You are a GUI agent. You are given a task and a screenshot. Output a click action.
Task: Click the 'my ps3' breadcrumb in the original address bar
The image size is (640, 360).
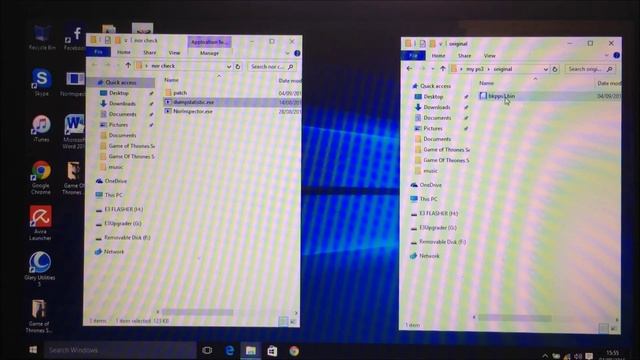[474, 69]
